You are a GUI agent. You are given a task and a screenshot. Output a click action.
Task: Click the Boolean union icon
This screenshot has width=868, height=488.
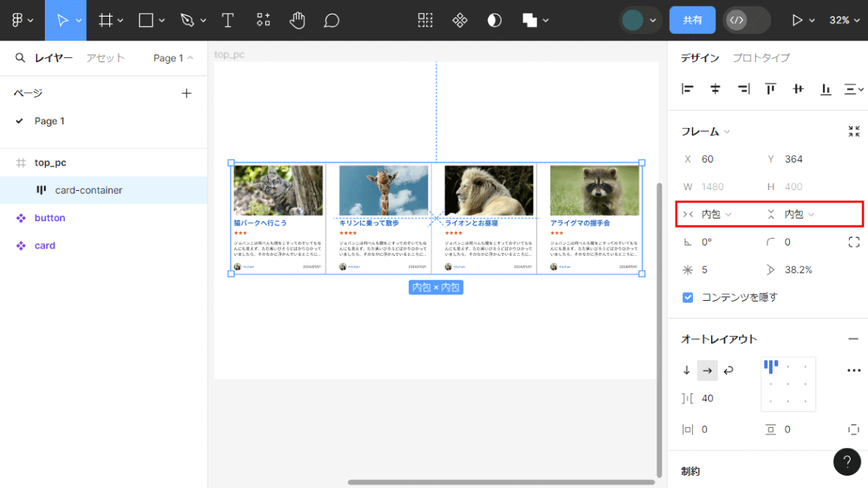[529, 20]
